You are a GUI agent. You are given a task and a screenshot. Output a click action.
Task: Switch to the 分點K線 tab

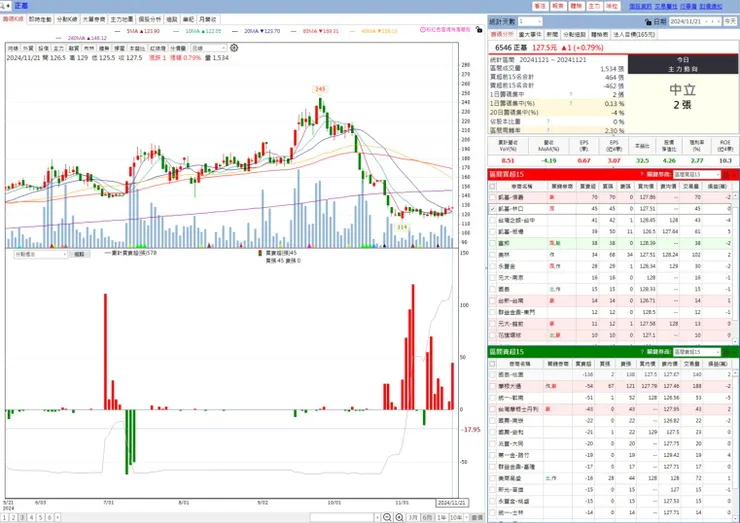click(67, 19)
